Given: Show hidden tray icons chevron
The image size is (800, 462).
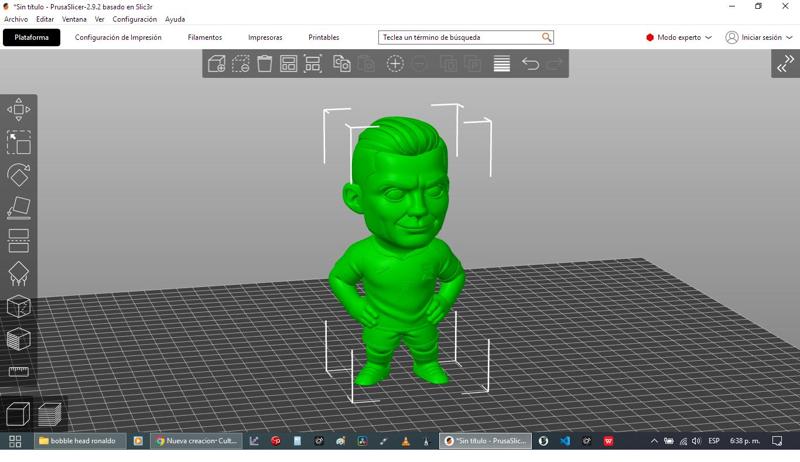Looking at the screenshot, I should (x=654, y=441).
